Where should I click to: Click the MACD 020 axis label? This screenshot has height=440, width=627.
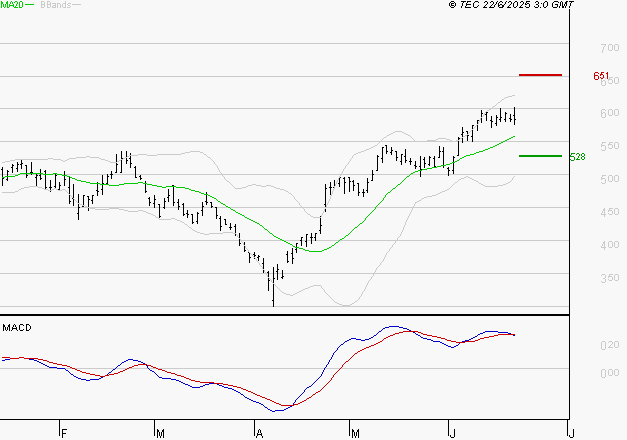[x=610, y=345]
